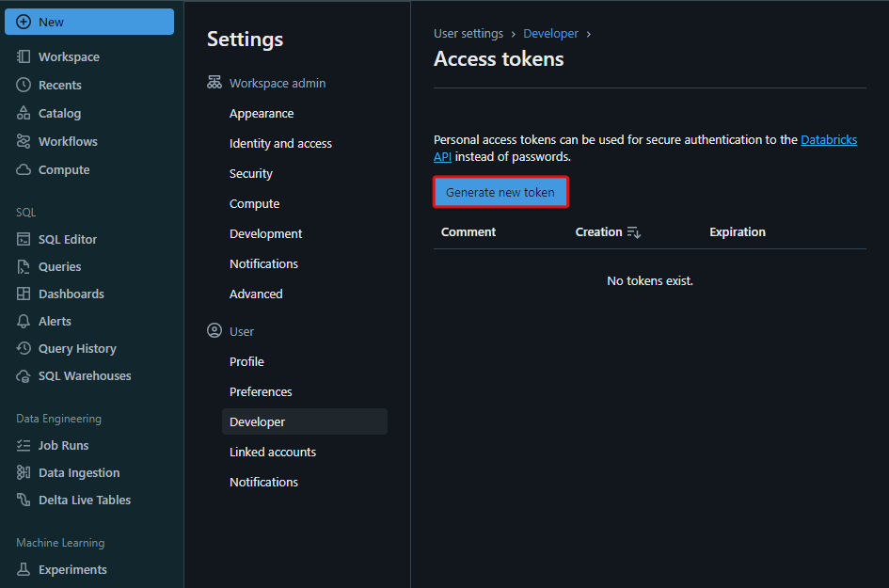Select Security in Workspace admin settings
Viewport: 889px width, 588px height.
251,174
